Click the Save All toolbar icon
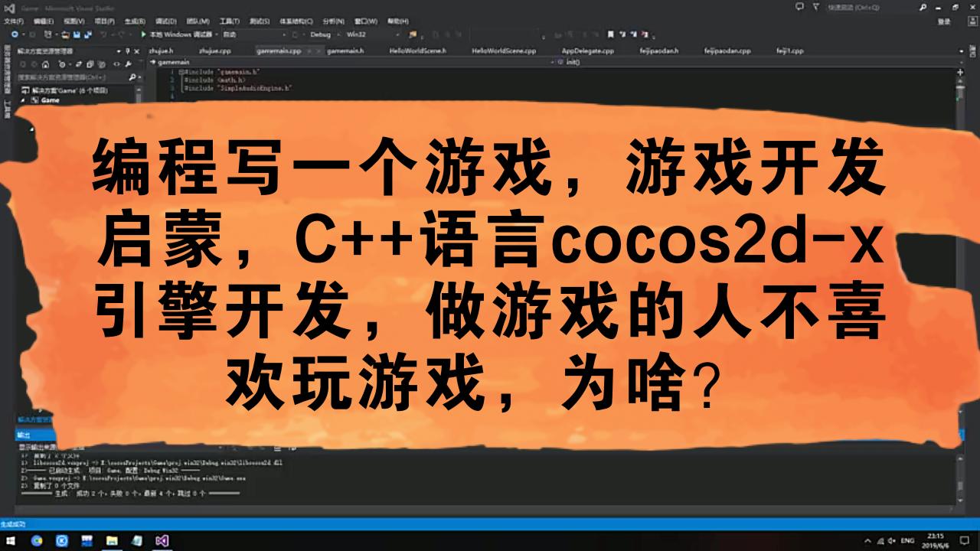This screenshot has height=551, width=980. click(88, 34)
